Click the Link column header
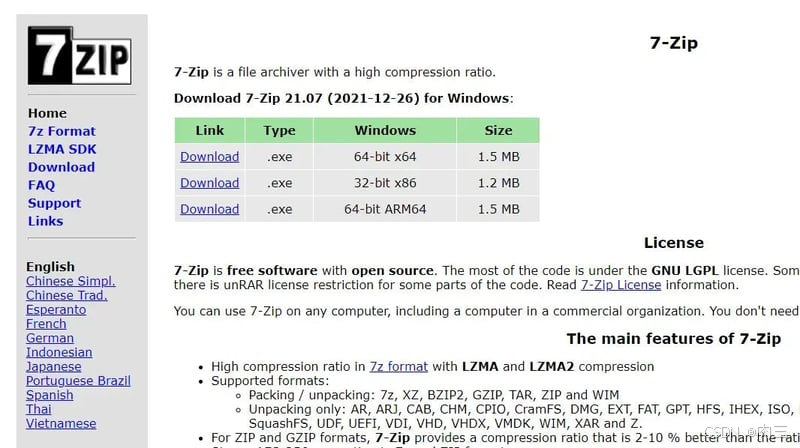 (x=210, y=130)
